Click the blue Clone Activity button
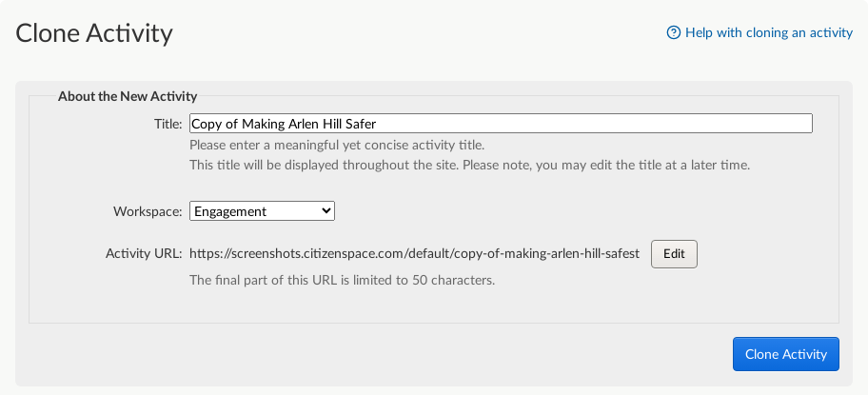 pyautogui.click(x=785, y=354)
